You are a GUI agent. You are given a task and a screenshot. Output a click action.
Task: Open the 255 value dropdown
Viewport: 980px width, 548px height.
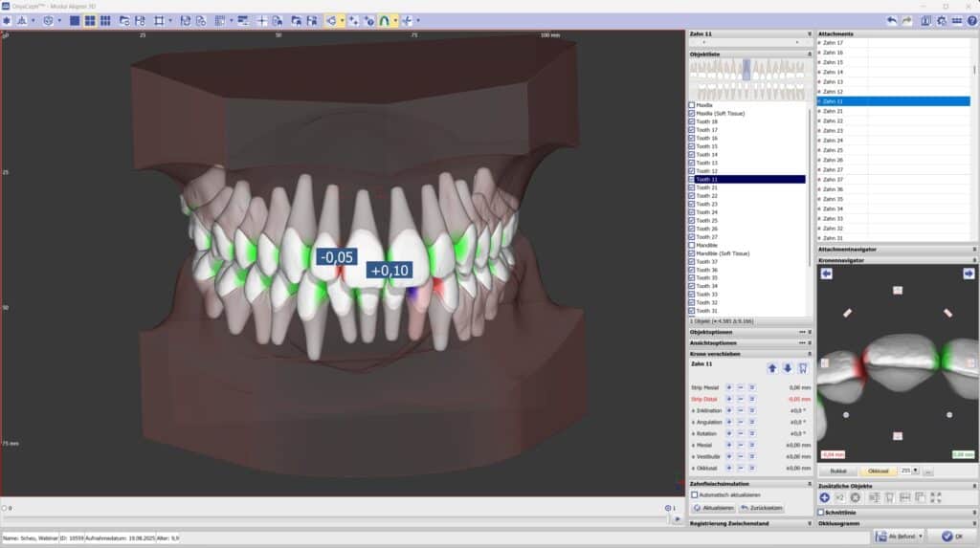(916, 471)
